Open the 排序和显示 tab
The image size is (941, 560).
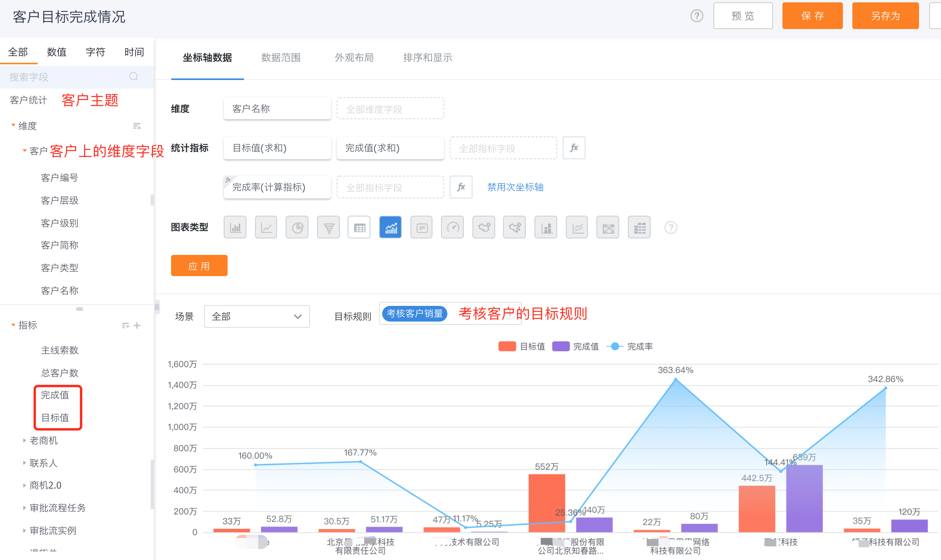point(427,58)
